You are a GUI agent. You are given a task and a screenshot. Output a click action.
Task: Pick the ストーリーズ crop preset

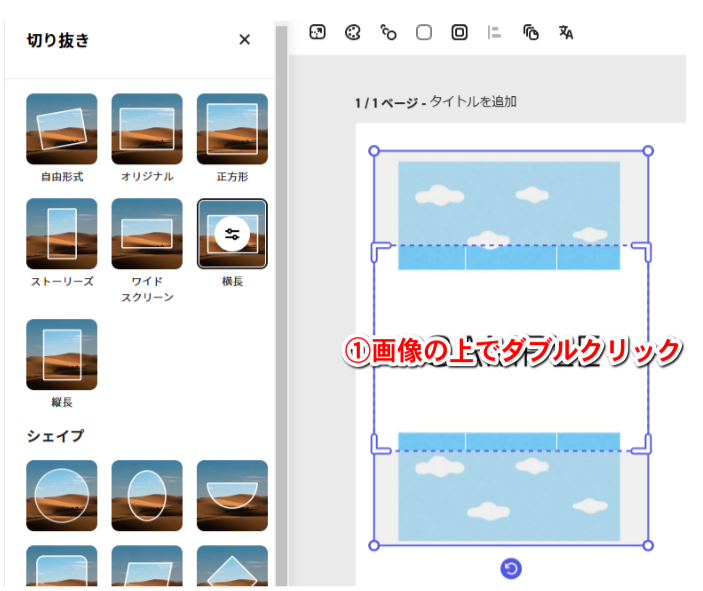pos(62,234)
